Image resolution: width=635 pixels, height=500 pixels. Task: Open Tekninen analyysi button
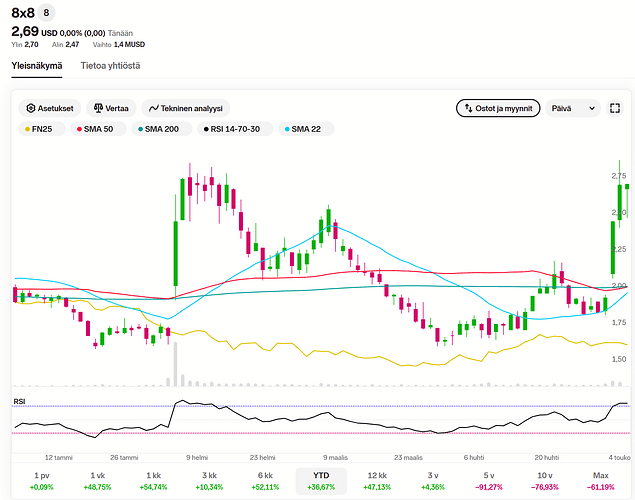pyautogui.click(x=186, y=108)
